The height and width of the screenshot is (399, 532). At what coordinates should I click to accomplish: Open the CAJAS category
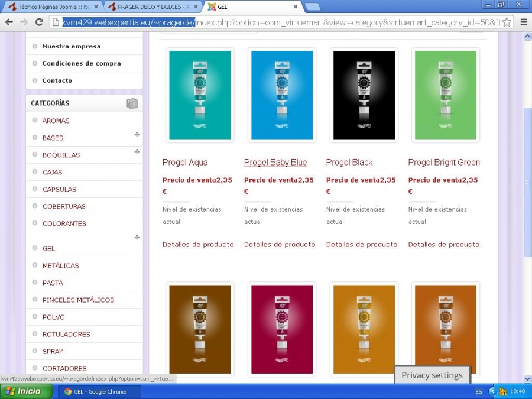pos(52,173)
